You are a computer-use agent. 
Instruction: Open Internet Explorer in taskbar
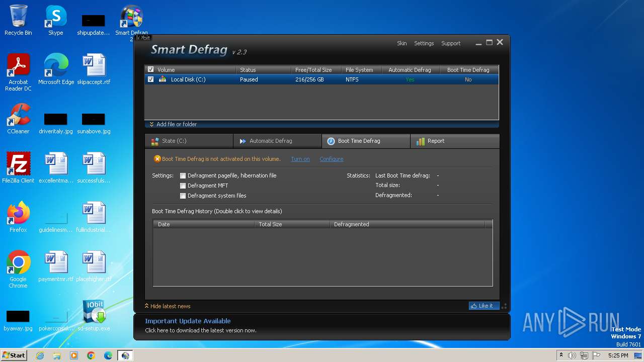point(40,355)
